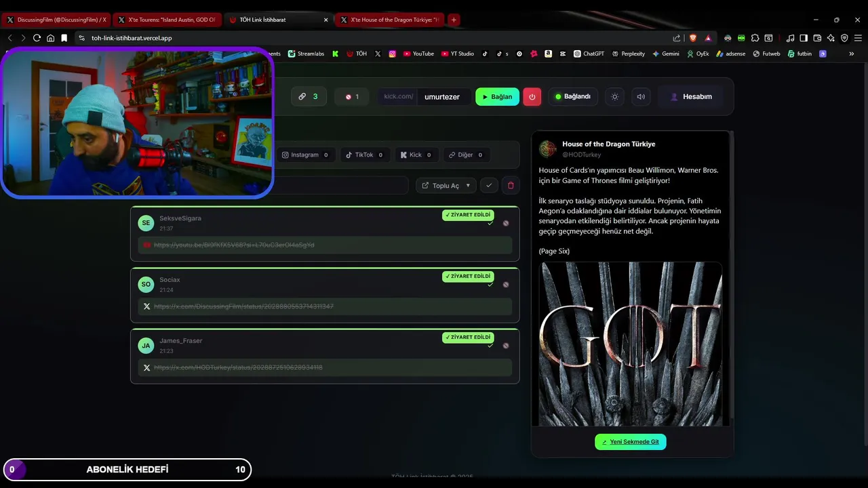868x488 pixels.
Task: Open the Gemini bookmark
Action: [x=665, y=54]
